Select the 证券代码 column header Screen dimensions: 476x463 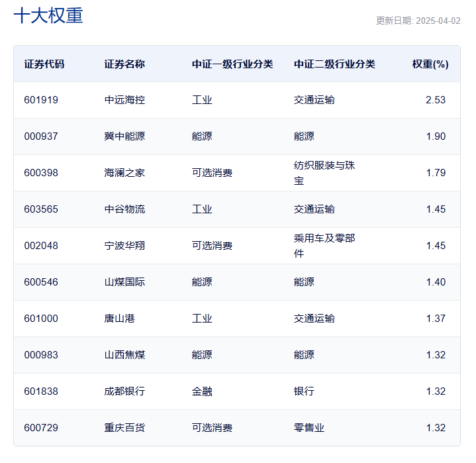44,64
